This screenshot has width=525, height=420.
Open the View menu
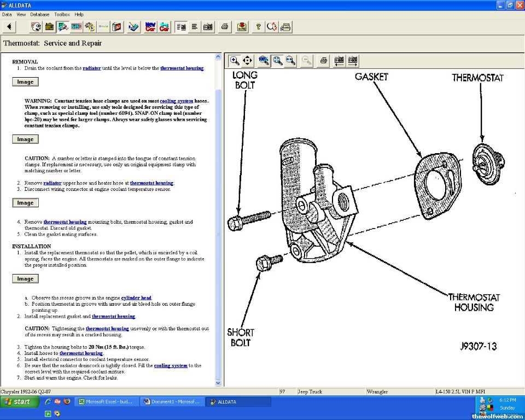tap(21, 14)
